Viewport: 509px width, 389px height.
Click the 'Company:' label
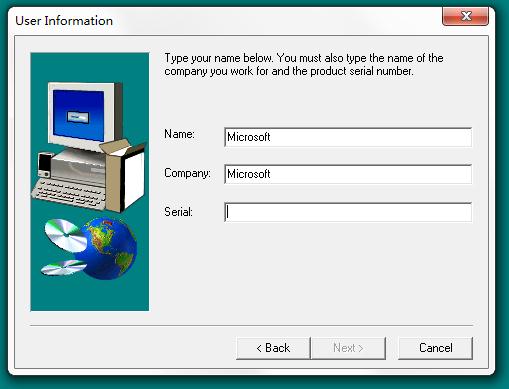pyautogui.click(x=187, y=173)
